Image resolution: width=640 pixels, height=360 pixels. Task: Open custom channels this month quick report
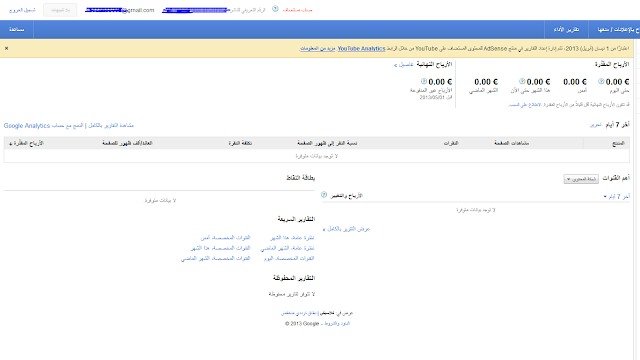click(x=220, y=248)
